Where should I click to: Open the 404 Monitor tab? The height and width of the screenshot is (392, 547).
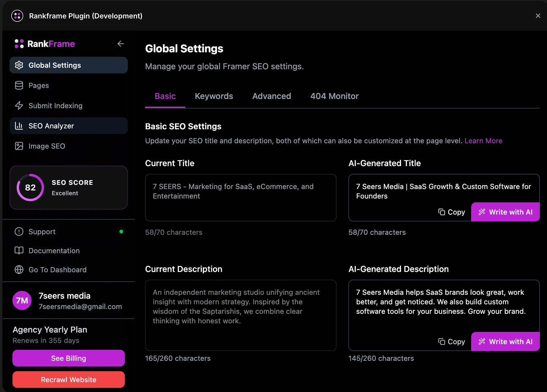334,96
